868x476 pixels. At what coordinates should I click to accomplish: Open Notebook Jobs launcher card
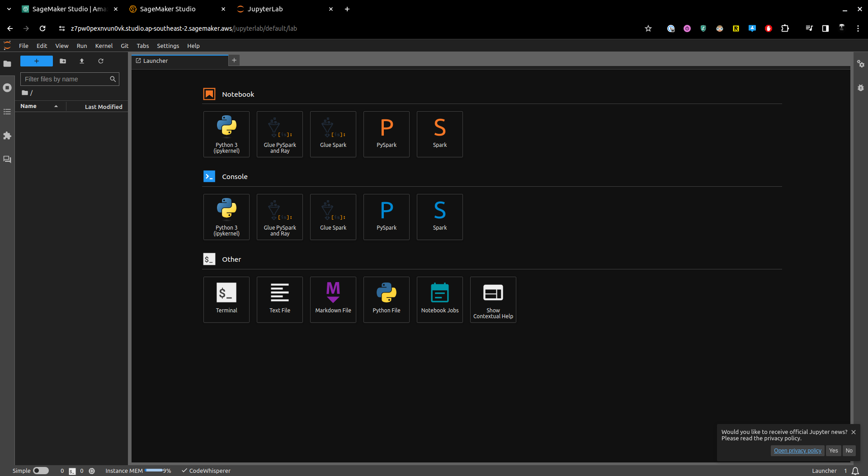(x=439, y=299)
